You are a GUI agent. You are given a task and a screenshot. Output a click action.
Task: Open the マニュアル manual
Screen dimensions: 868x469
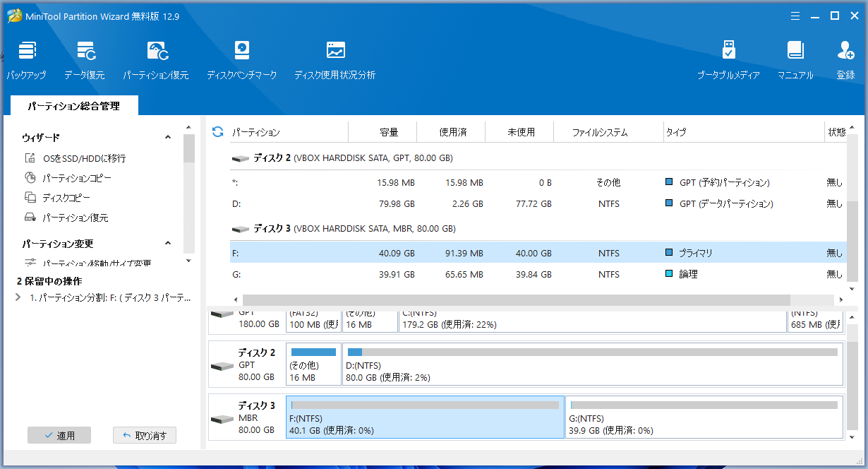point(795,60)
